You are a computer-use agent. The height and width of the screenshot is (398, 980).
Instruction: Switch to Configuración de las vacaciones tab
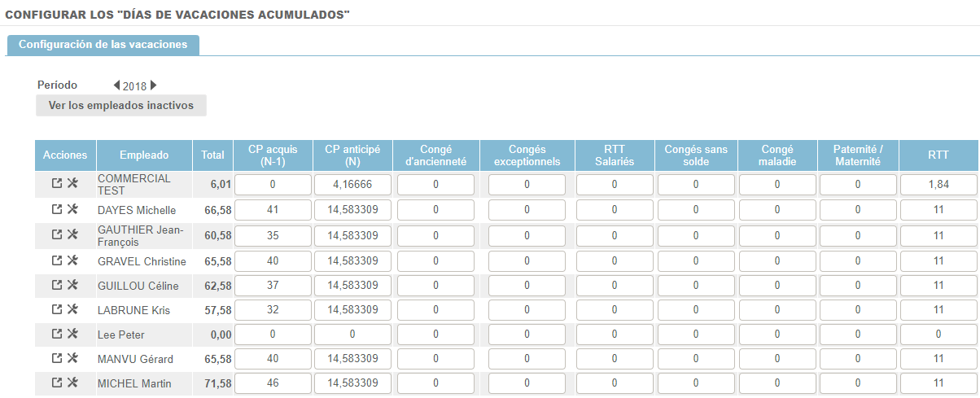(x=103, y=45)
